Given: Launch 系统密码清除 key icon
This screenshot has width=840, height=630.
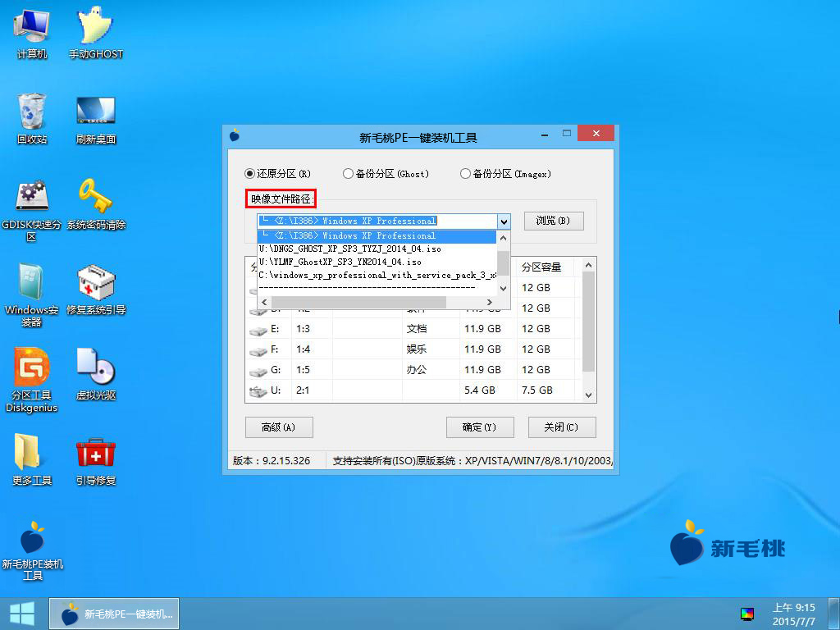Looking at the screenshot, I should coord(96,204).
